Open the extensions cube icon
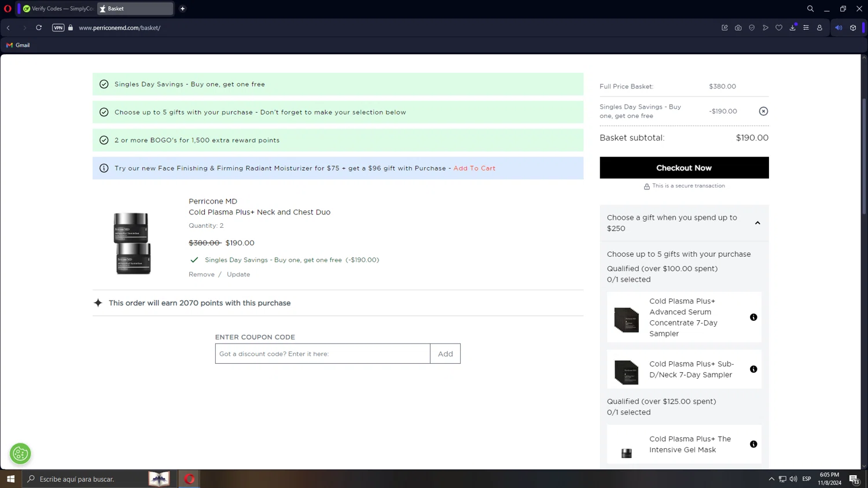 (x=853, y=28)
